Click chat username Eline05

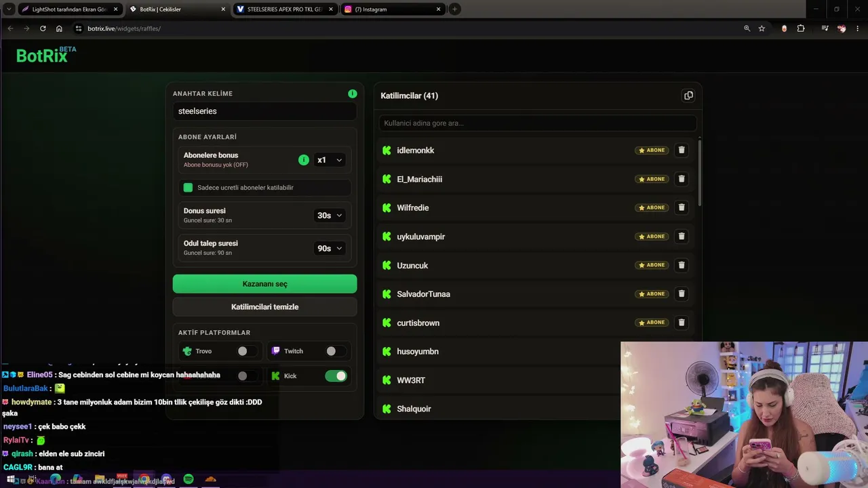39,375
